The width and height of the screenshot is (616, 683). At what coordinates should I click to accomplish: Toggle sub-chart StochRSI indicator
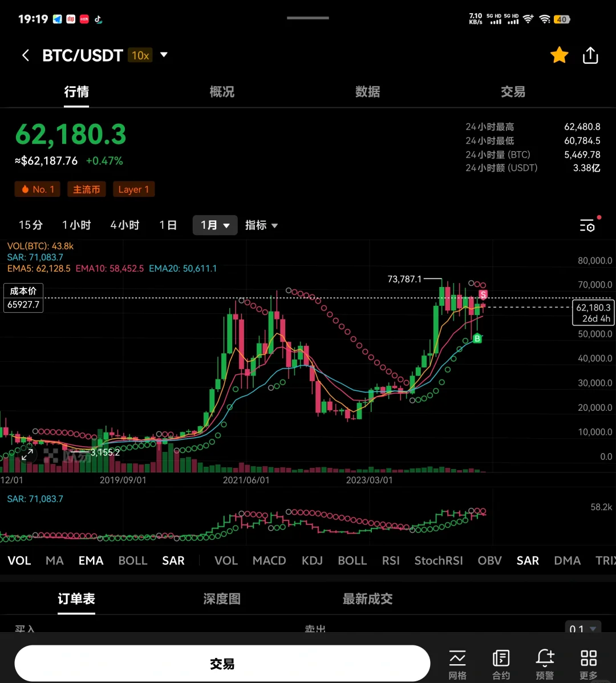click(x=439, y=560)
